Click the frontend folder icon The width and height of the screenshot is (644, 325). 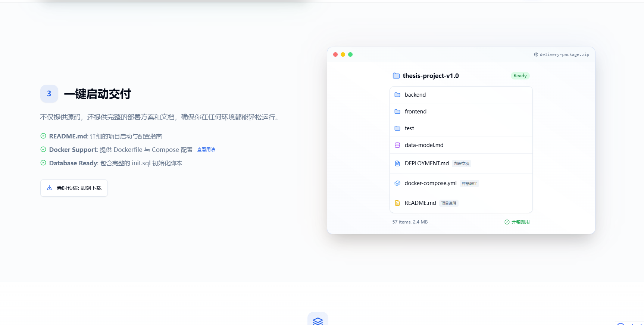pos(397,112)
